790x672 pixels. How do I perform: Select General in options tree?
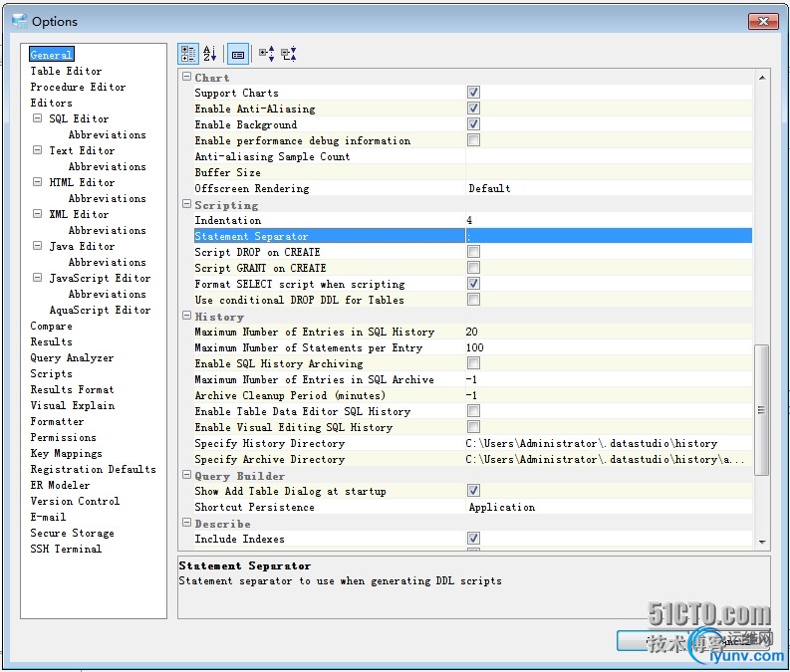52,55
